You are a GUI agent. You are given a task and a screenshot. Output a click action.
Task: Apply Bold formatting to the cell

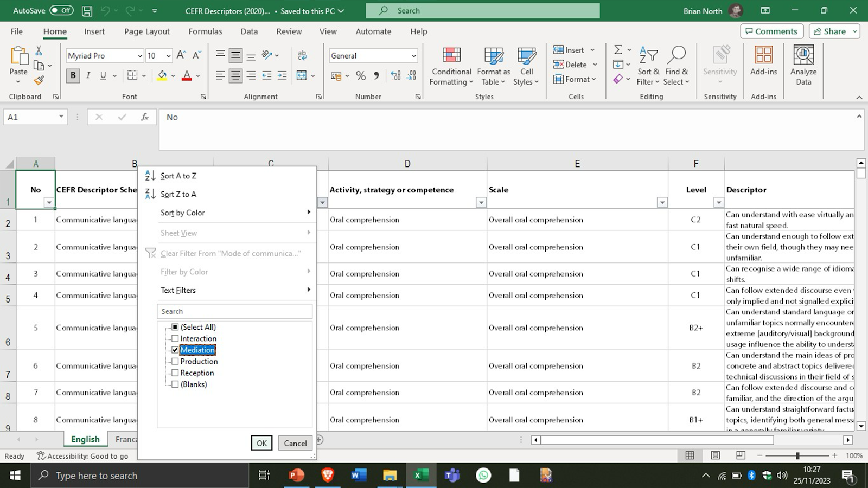coord(73,76)
